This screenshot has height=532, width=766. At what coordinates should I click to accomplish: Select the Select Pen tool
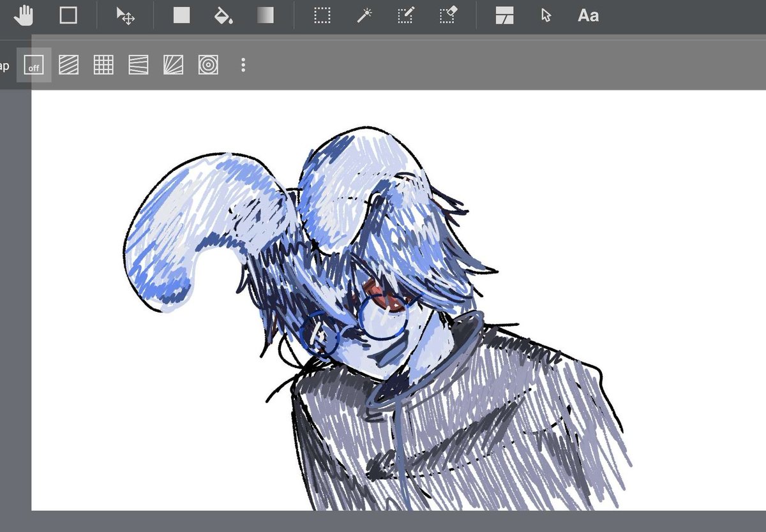click(x=406, y=15)
